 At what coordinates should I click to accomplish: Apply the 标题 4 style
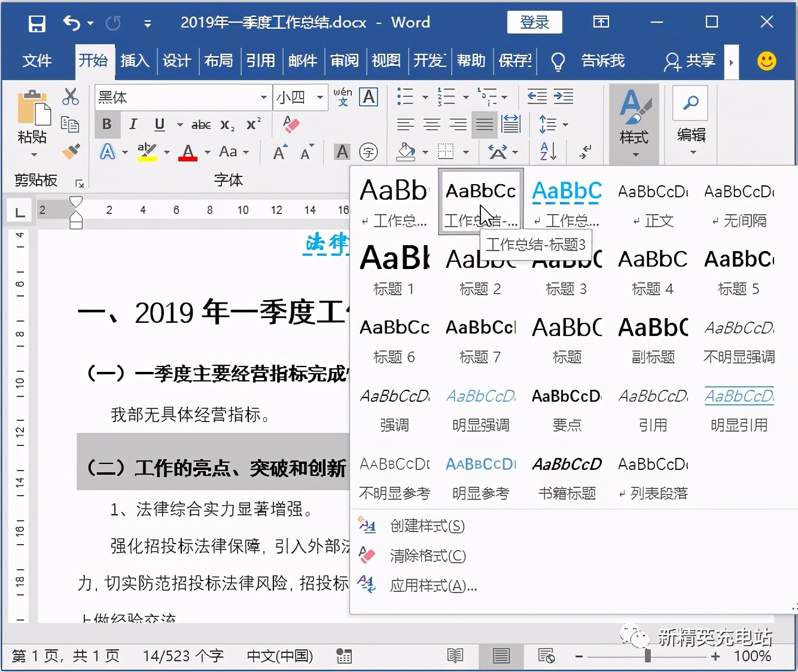pos(653,270)
